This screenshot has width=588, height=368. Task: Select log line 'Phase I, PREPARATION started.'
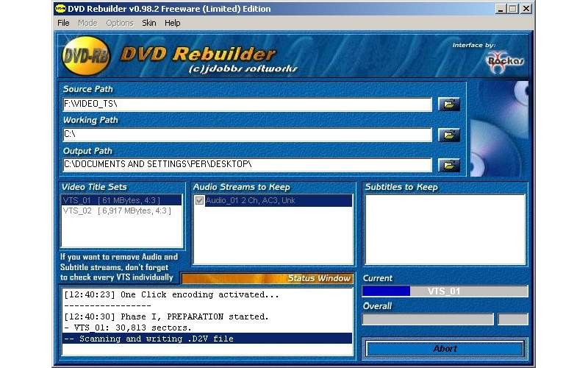pos(207,316)
